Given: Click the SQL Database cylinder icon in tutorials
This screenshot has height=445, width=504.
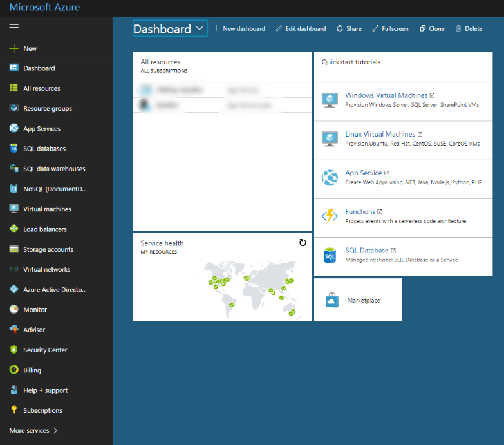Looking at the screenshot, I should [x=330, y=255].
